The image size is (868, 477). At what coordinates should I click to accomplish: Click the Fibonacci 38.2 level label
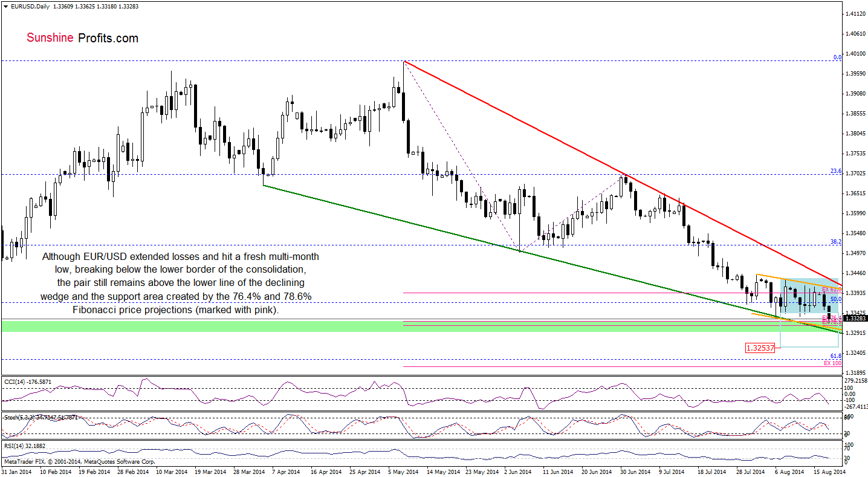click(837, 242)
